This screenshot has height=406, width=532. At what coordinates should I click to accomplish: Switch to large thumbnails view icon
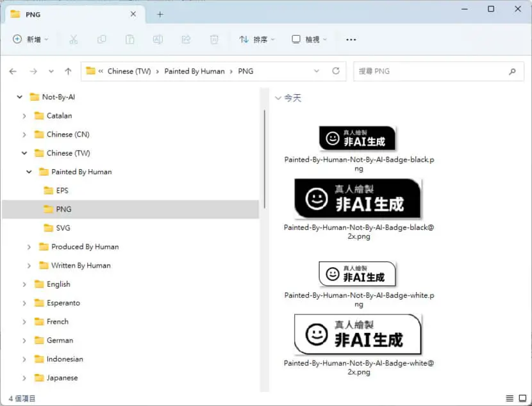pyautogui.click(x=522, y=398)
